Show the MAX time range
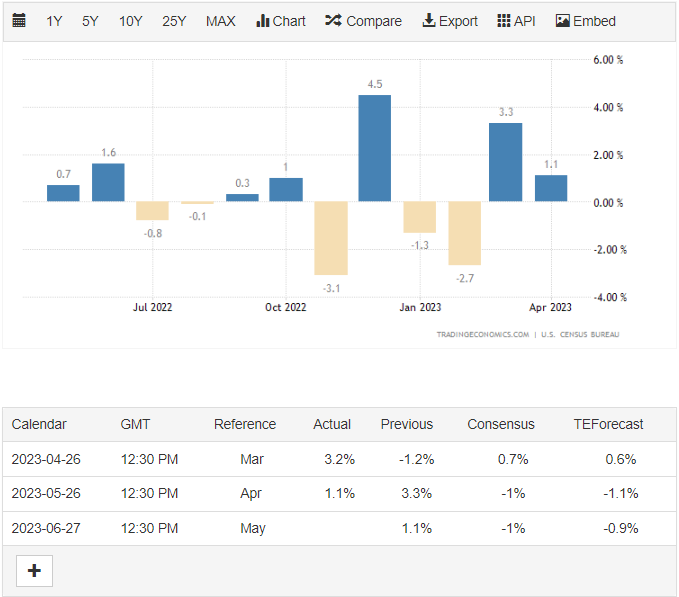The width and height of the screenshot is (679, 597). coord(221,21)
